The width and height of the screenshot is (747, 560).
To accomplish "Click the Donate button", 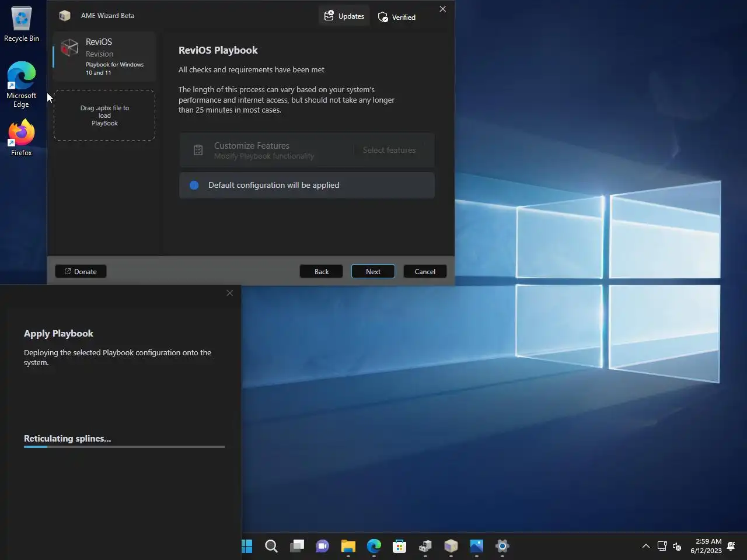I will click(81, 271).
